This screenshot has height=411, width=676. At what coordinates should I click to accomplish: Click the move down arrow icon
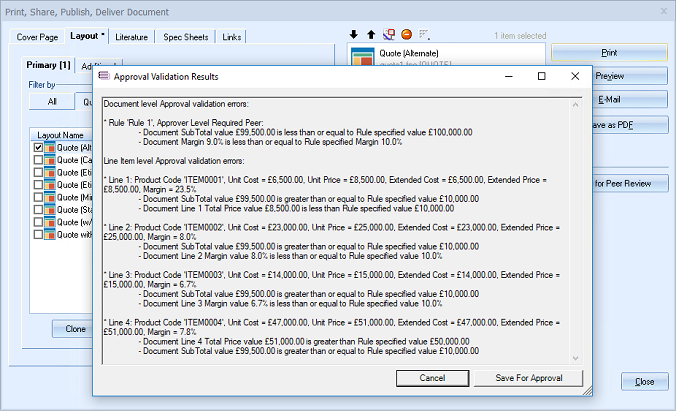(x=354, y=35)
